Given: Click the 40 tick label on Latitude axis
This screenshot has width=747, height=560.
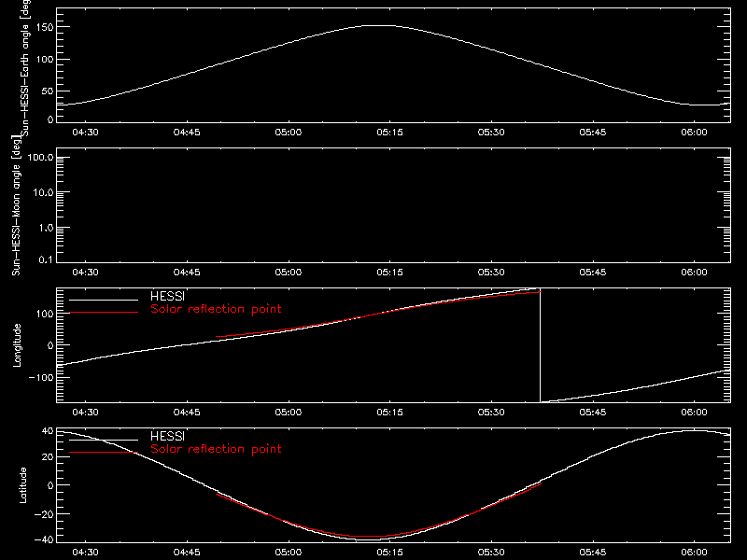Looking at the screenshot, I should coord(48,431).
